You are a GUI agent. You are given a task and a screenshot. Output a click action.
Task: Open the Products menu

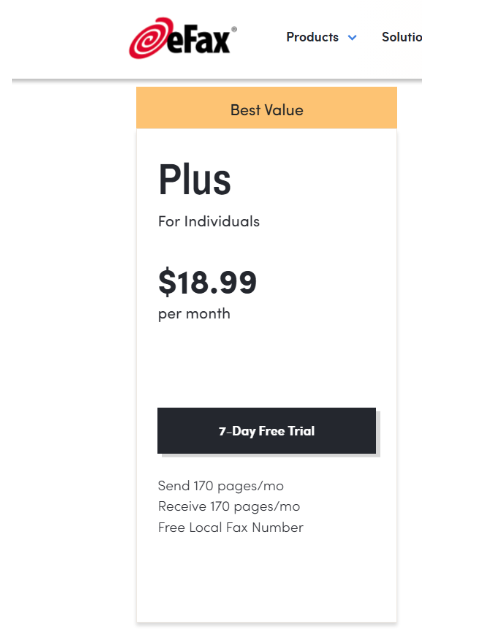(312, 37)
